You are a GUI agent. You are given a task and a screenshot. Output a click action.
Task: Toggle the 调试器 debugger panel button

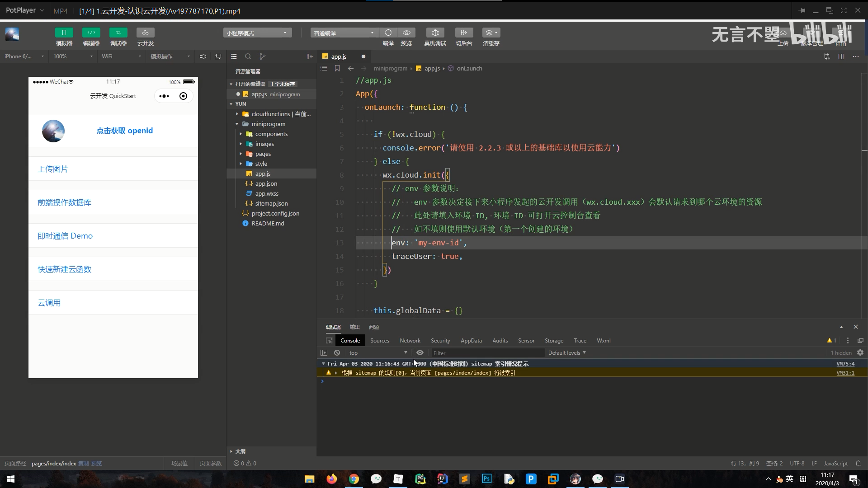[118, 33]
